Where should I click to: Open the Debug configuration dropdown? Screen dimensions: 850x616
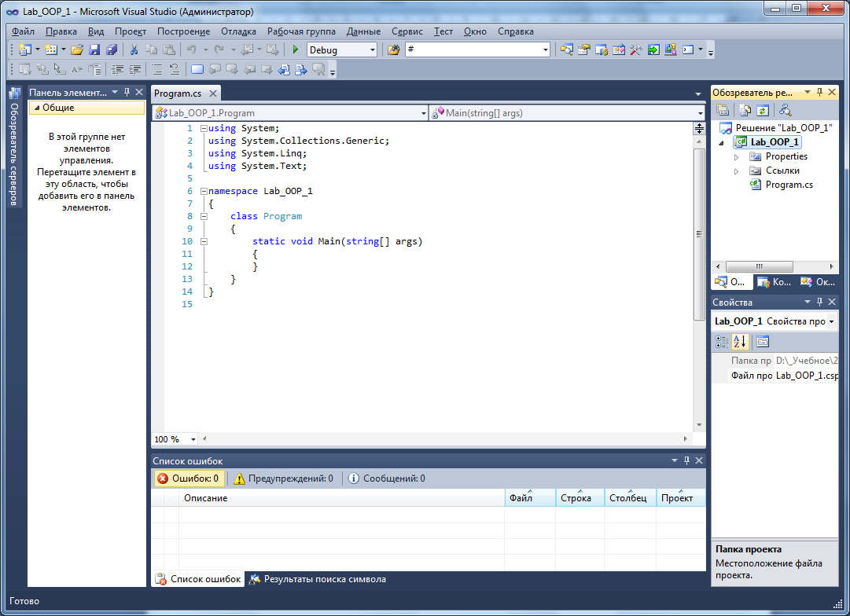click(373, 49)
